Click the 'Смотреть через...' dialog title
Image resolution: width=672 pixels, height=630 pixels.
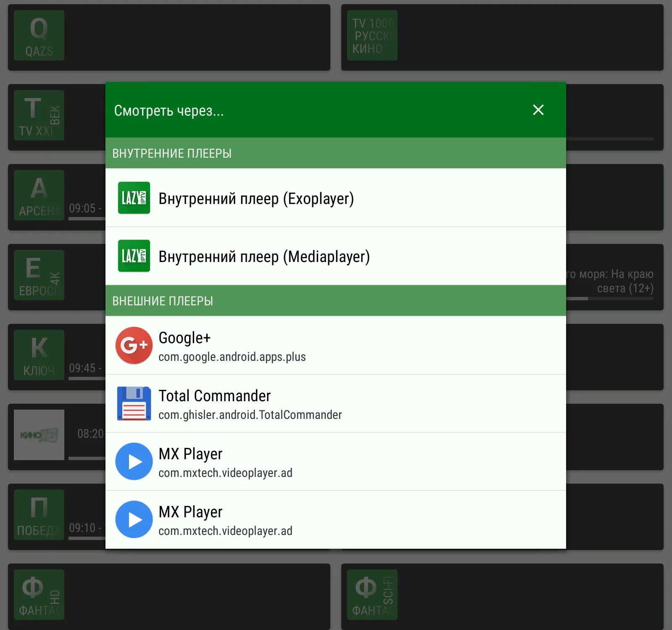click(x=169, y=111)
